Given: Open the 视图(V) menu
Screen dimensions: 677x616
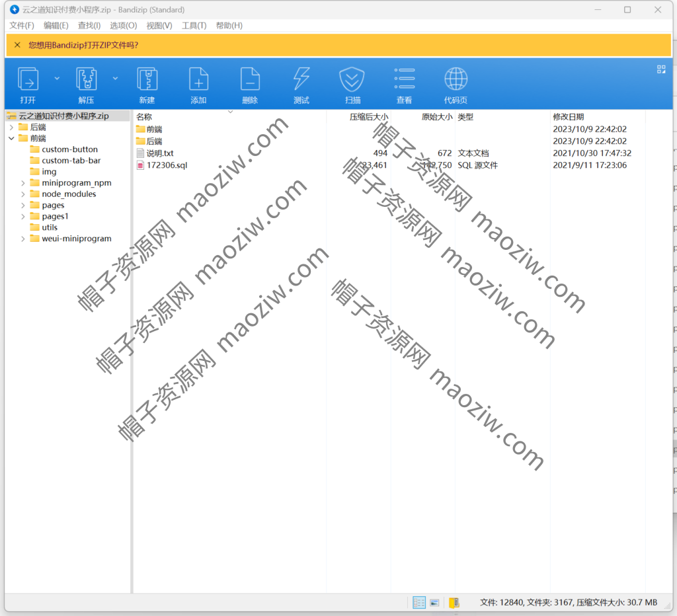Looking at the screenshot, I should 159,26.
